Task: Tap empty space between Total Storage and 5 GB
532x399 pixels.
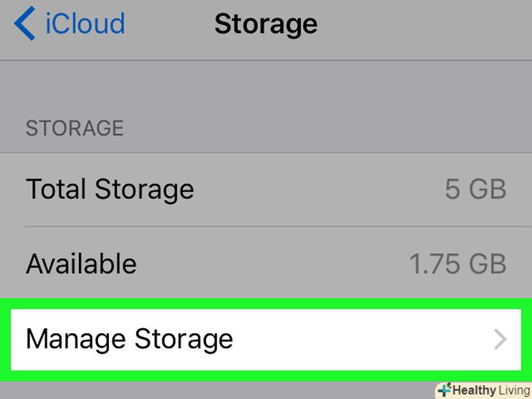Action: click(314, 190)
